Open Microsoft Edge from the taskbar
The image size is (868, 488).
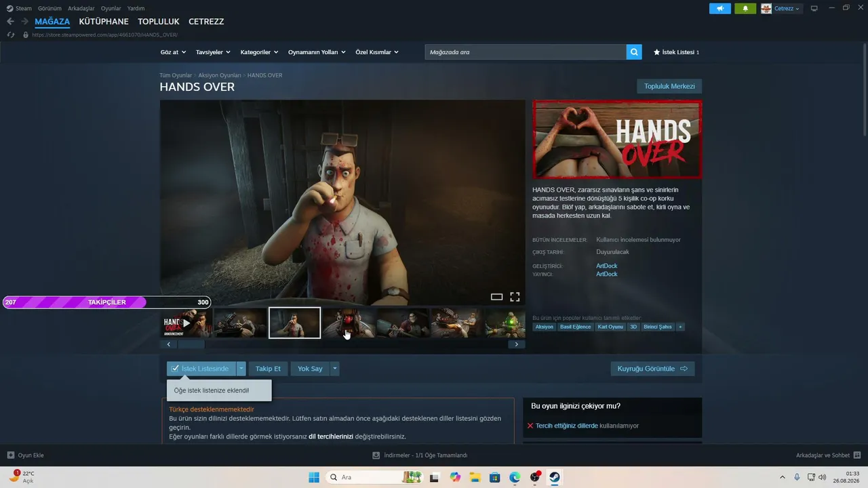(515, 477)
